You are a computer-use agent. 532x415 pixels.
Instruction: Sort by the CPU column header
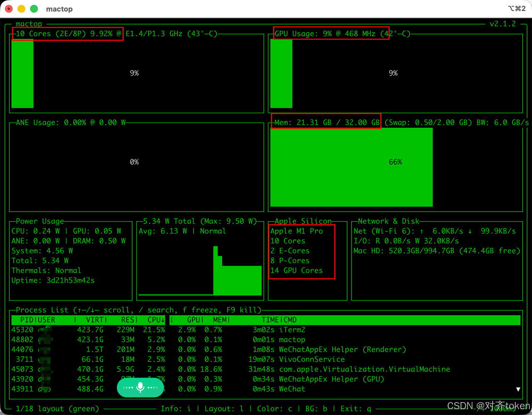tap(156, 320)
